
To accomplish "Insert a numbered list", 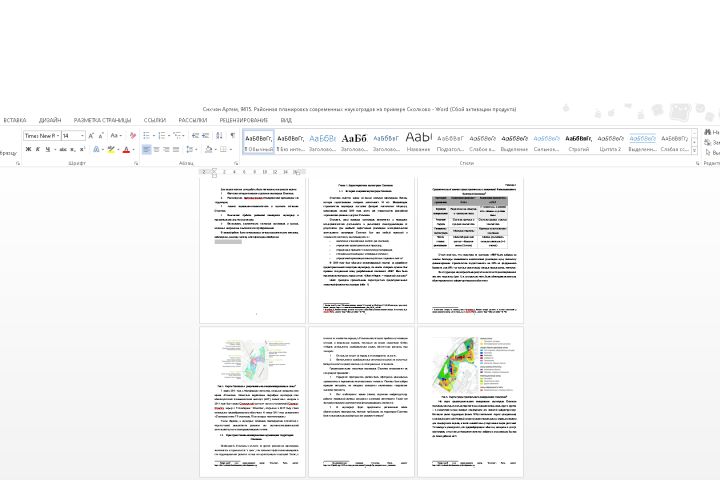I will [162, 136].
